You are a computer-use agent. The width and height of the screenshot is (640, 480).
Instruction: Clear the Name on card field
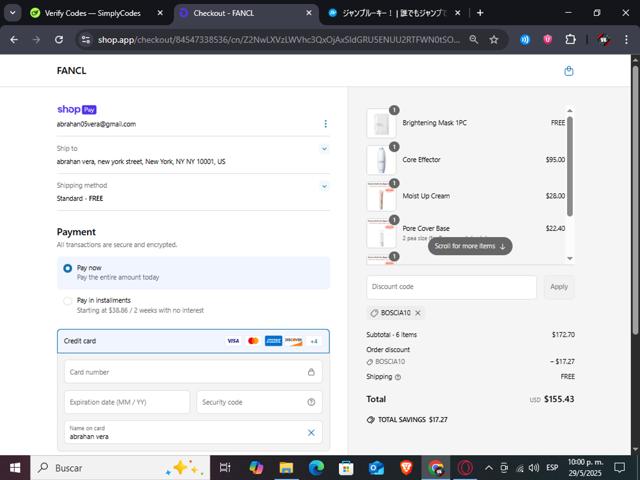coord(311,433)
